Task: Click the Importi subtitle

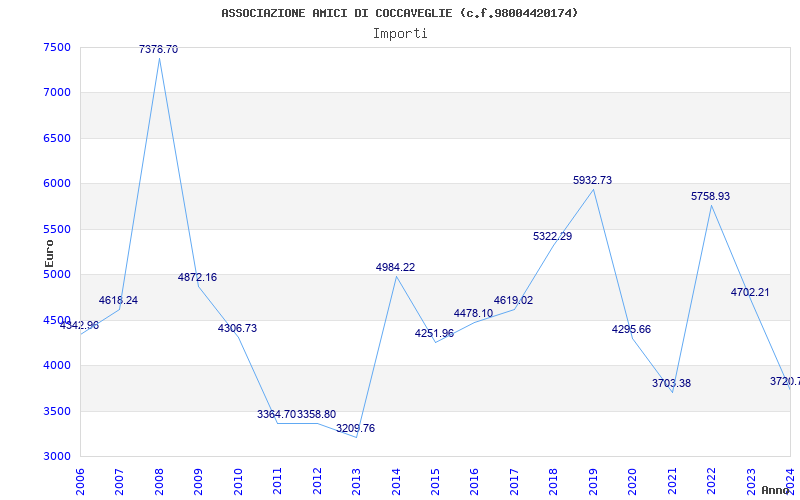Action: (x=400, y=34)
